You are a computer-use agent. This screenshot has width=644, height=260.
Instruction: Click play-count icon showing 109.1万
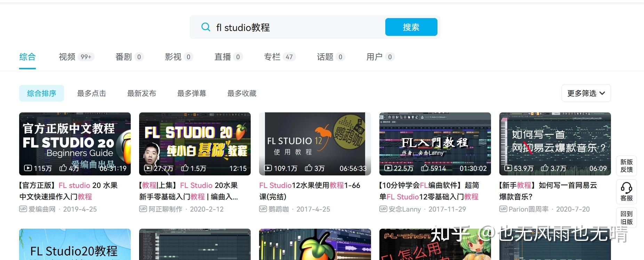pos(268,168)
